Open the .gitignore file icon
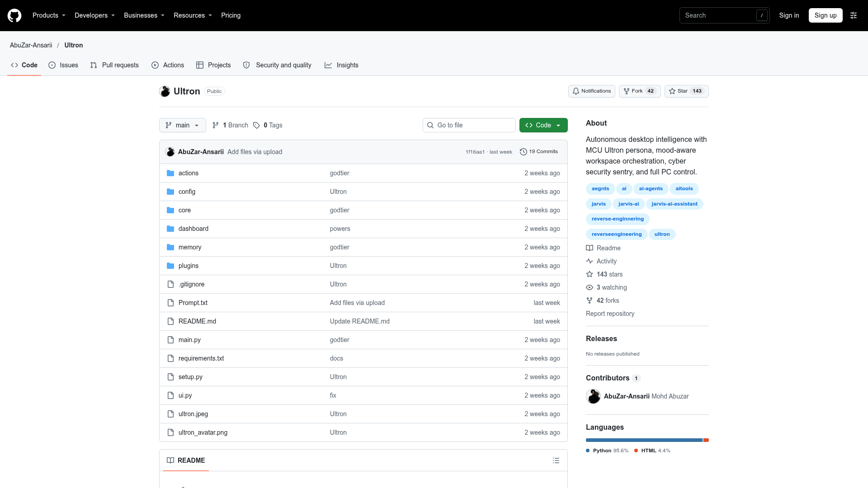This screenshot has height=488, width=868. pos(170,284)
